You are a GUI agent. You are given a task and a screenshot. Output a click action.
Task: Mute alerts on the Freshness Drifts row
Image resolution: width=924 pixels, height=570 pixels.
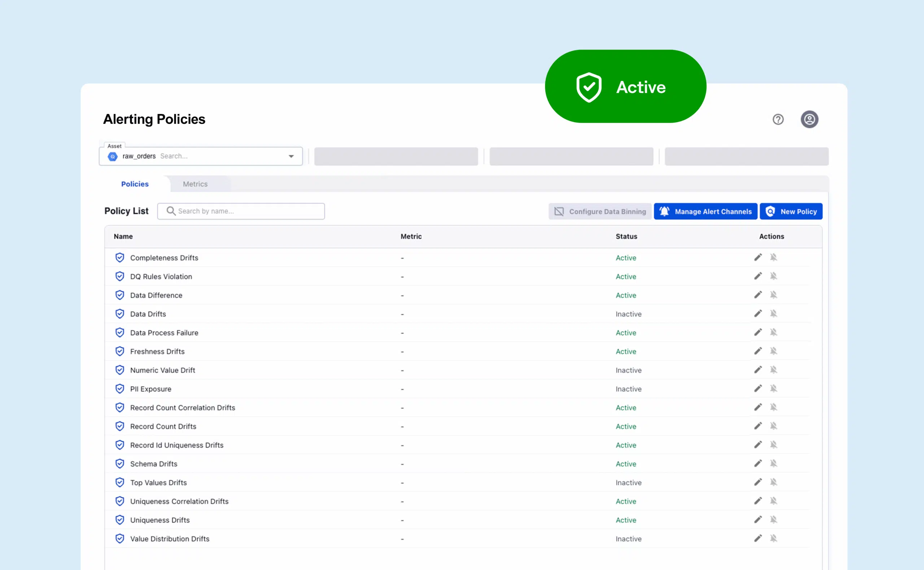click(x=774, y=351)
